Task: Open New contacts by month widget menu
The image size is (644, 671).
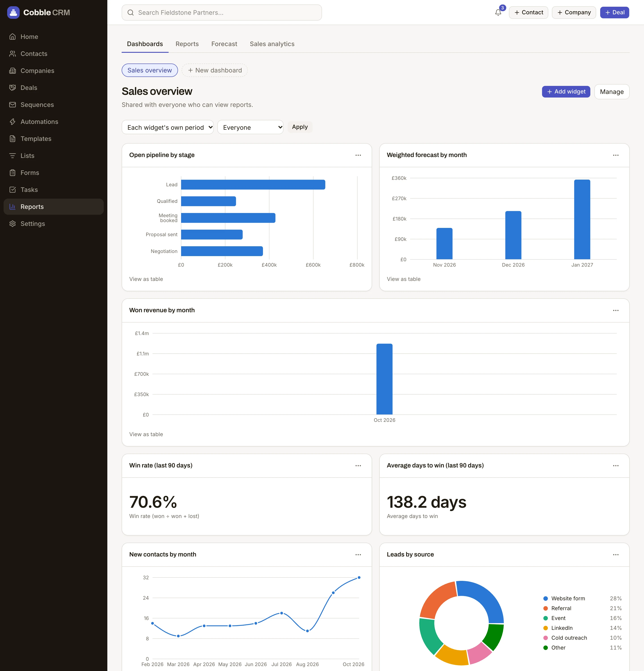Action: pos(358,555)
